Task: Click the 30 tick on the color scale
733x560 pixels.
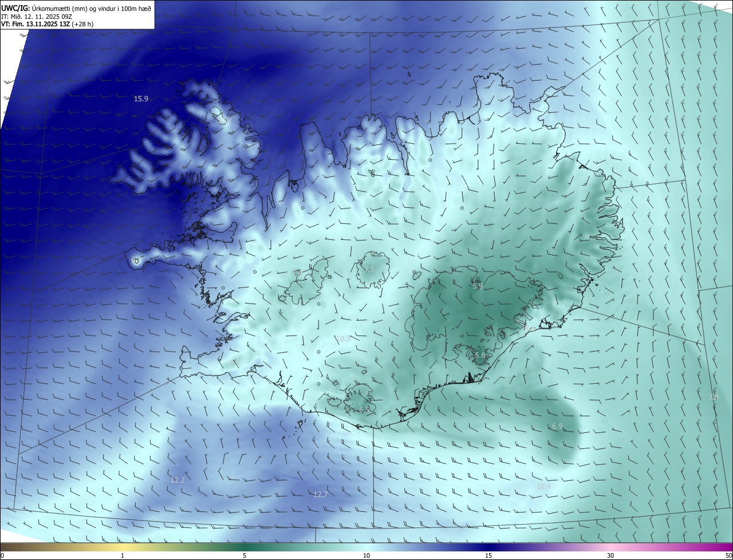Action: [x=610, y=555]
